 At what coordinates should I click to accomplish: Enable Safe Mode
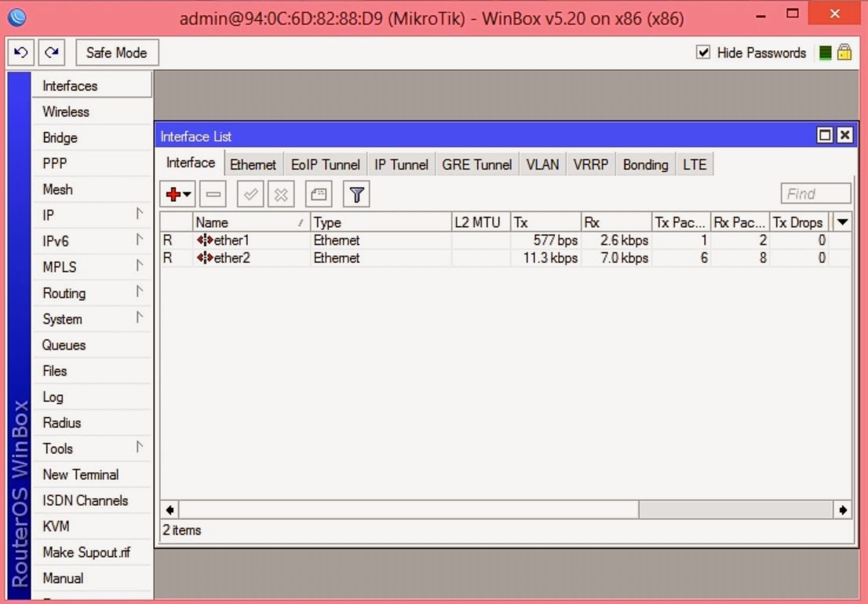[117, 53]
